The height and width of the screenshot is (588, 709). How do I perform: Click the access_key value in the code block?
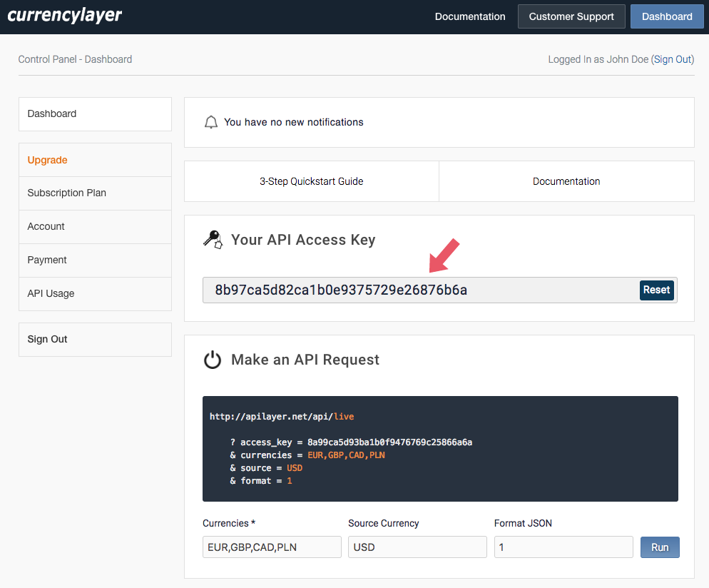[389, 442]
